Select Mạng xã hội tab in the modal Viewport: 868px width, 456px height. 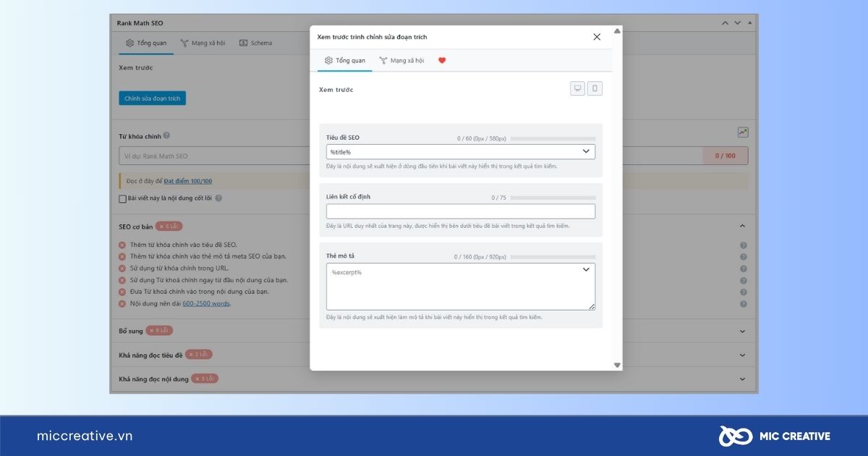(401, 61)
